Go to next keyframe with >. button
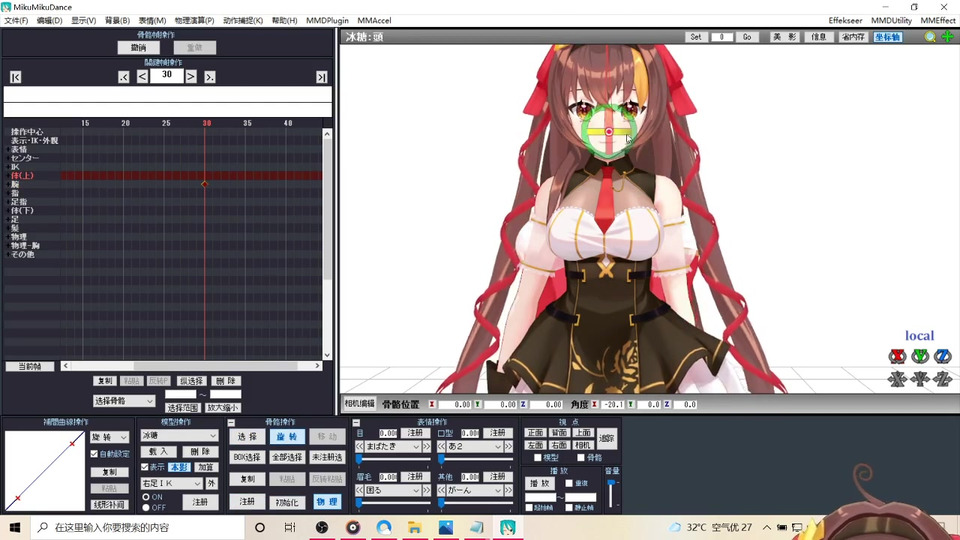 (209, 77)
